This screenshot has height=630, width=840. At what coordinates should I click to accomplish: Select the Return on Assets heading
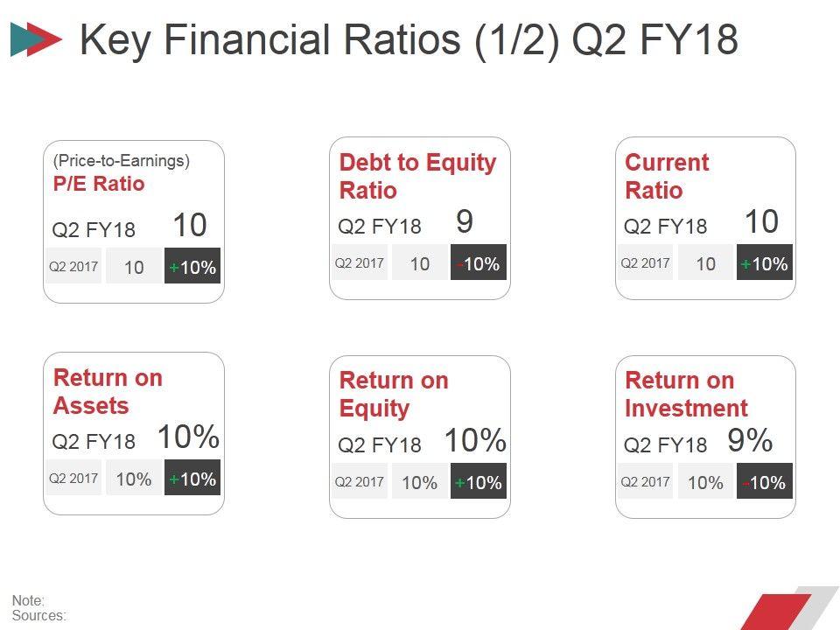tap(108, 391)
